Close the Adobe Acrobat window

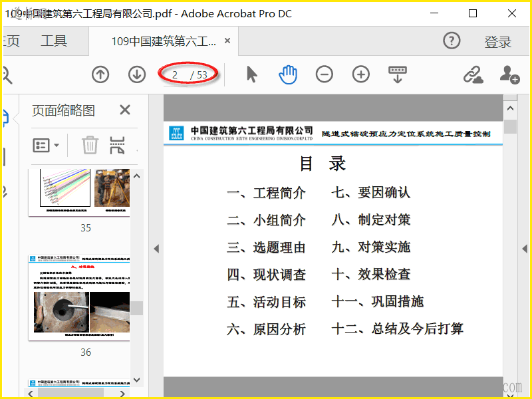point(512,13)
